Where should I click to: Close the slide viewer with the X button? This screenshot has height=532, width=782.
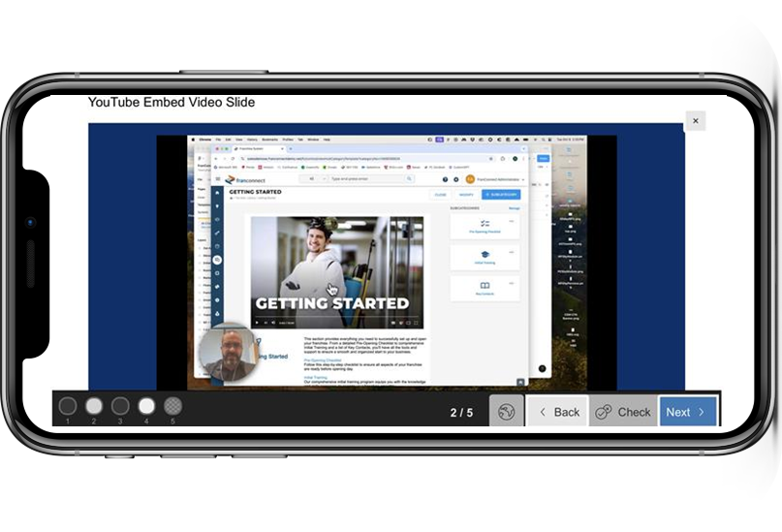(695, 121)
